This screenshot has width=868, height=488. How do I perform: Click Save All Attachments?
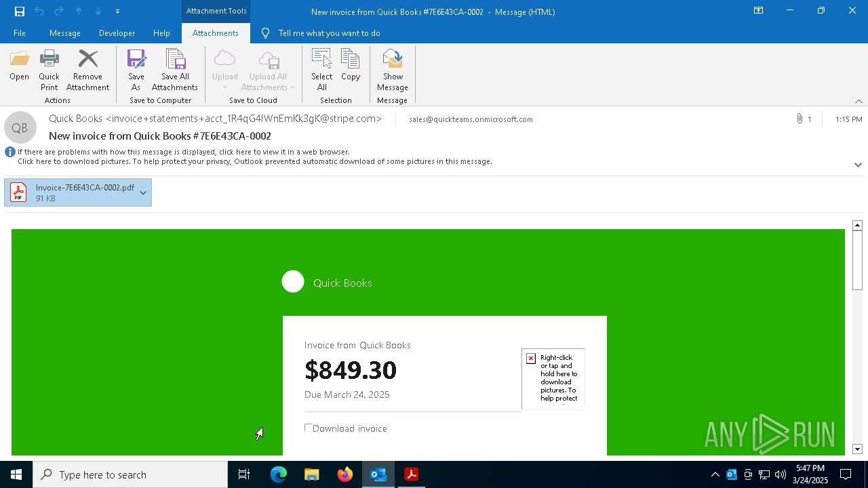click(x=175, y=70)
